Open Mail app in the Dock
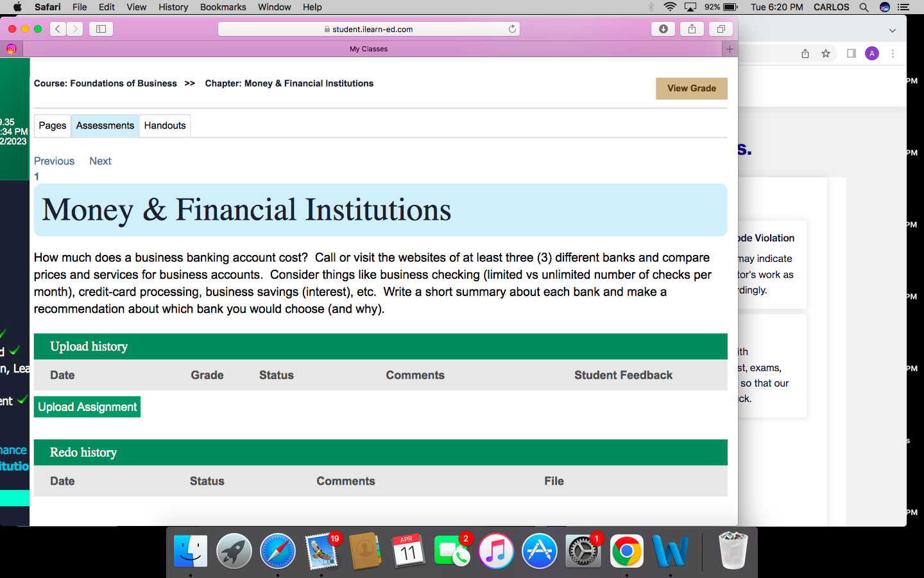924x578 pixels. point(321,551)
